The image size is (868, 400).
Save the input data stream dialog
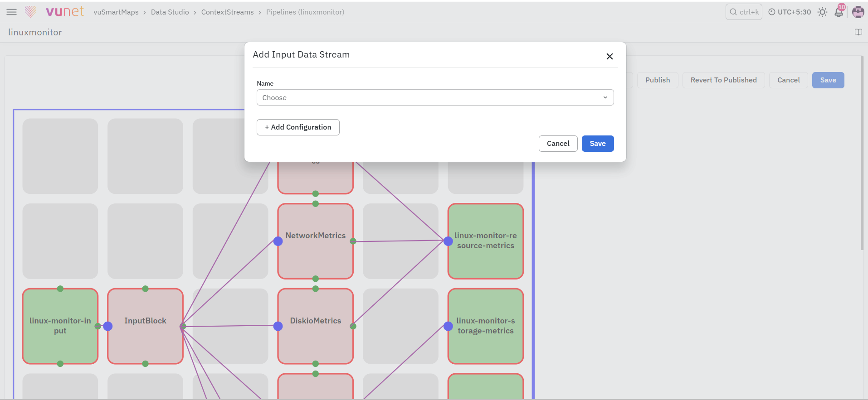[x=598, y=144]
